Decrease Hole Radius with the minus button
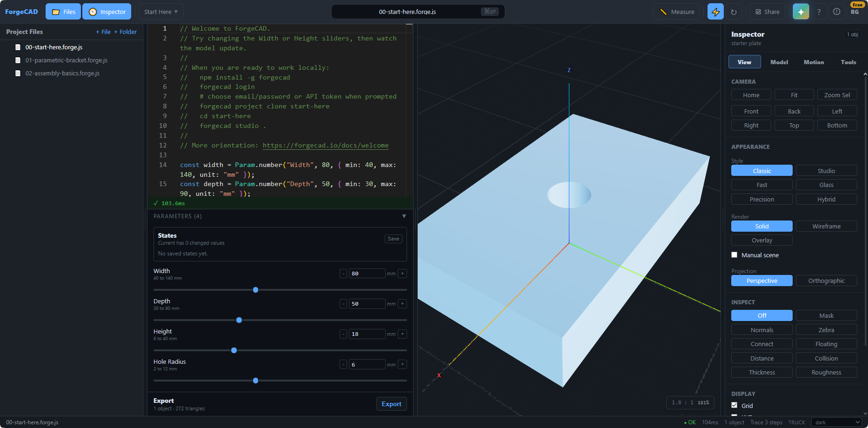The width and height of the screenshot is (868, 428). click(343, 364)
